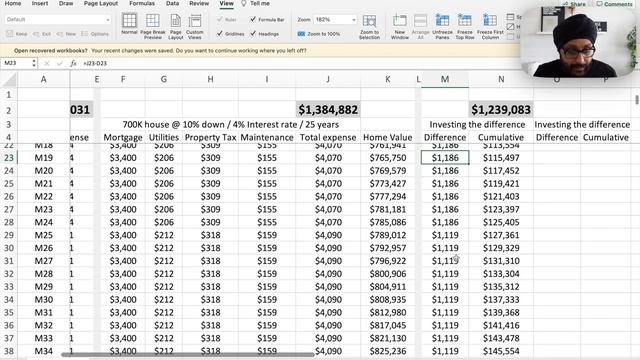This screenshot has width=640, height=360.
Task: Open a New Window
Action: [400, 26]
